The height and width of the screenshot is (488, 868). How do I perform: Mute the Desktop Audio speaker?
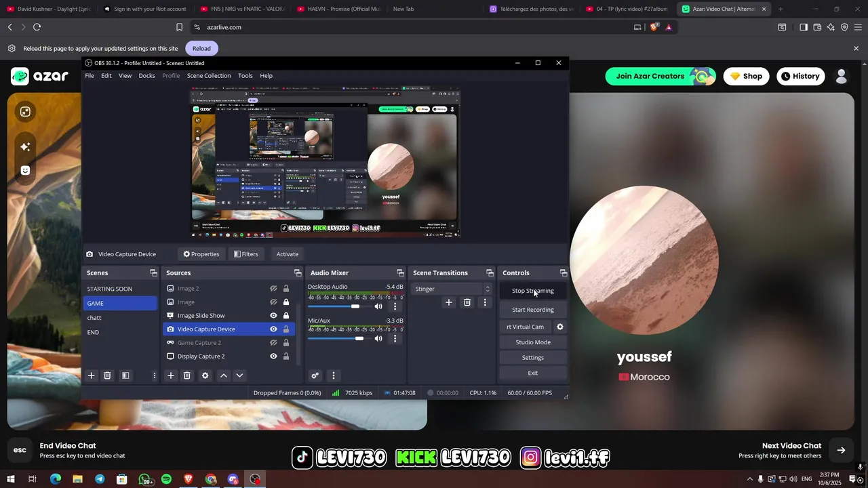click(378, 306)
